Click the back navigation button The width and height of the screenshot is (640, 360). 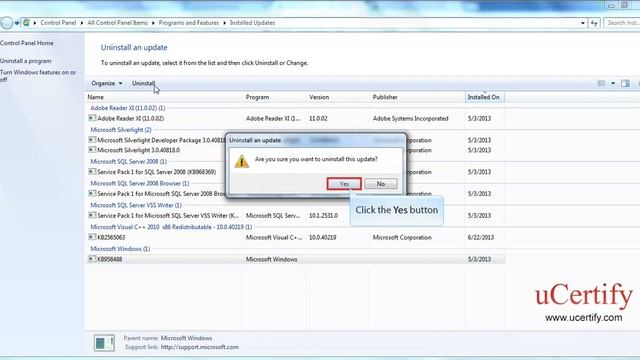coord(7,23)
